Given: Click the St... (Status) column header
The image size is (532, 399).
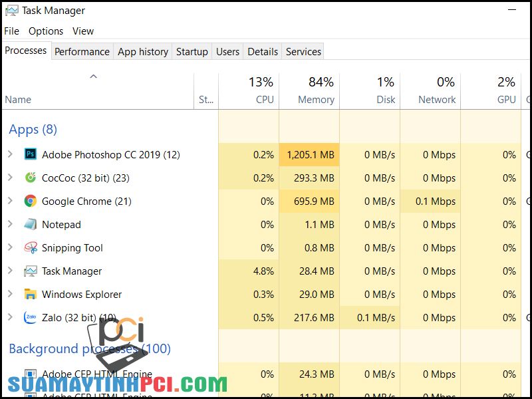Looking at the screenshot, I should pyautogui.click(x=206, y=90).
